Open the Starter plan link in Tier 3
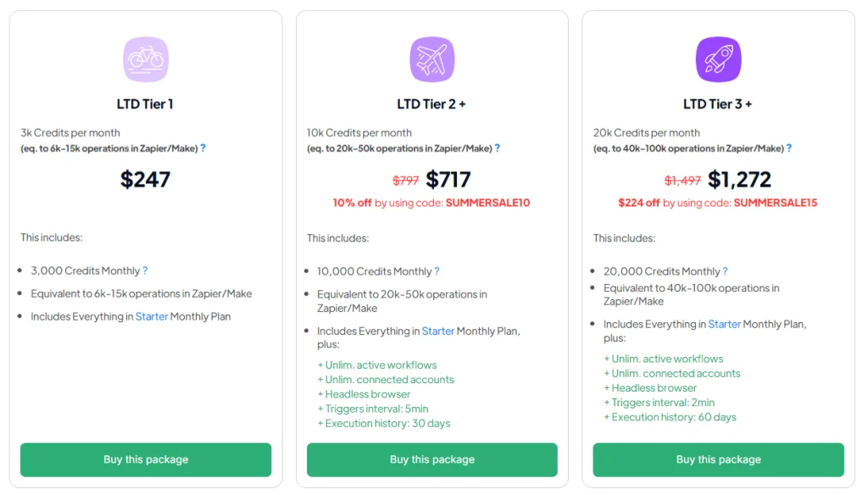Viewport: 868px width, 495px height. 725,325
